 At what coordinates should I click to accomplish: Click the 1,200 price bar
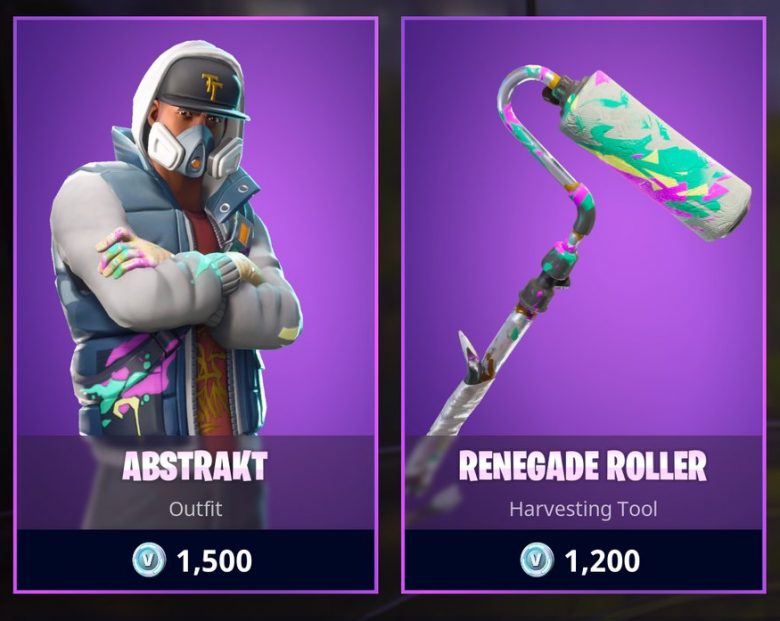(x=583, y=560)
